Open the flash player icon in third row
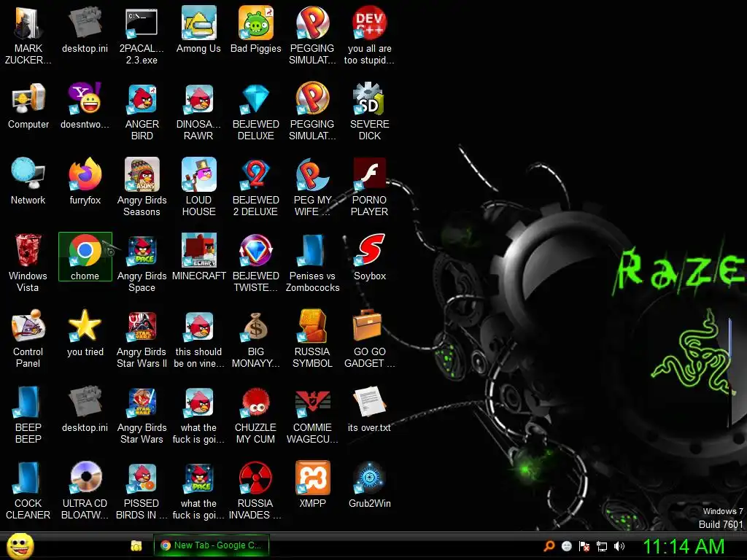The height and width of the screenshot is (560, 747). pyautogui.click(x=369, y=187)
